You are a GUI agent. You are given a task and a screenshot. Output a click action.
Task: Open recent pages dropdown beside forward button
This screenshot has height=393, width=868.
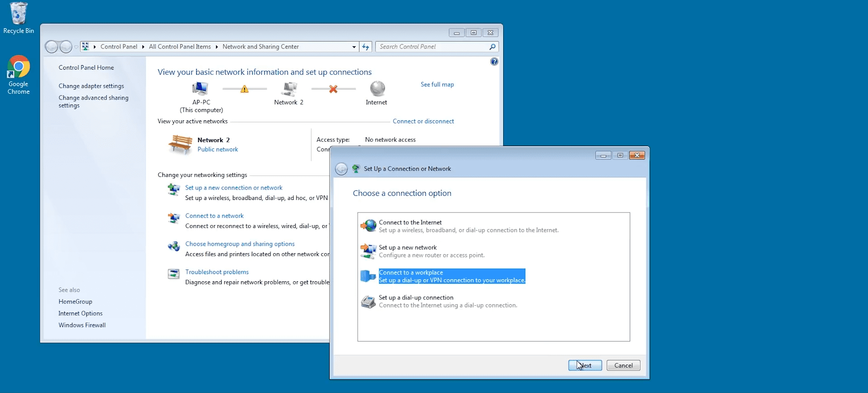click(76, 47)
